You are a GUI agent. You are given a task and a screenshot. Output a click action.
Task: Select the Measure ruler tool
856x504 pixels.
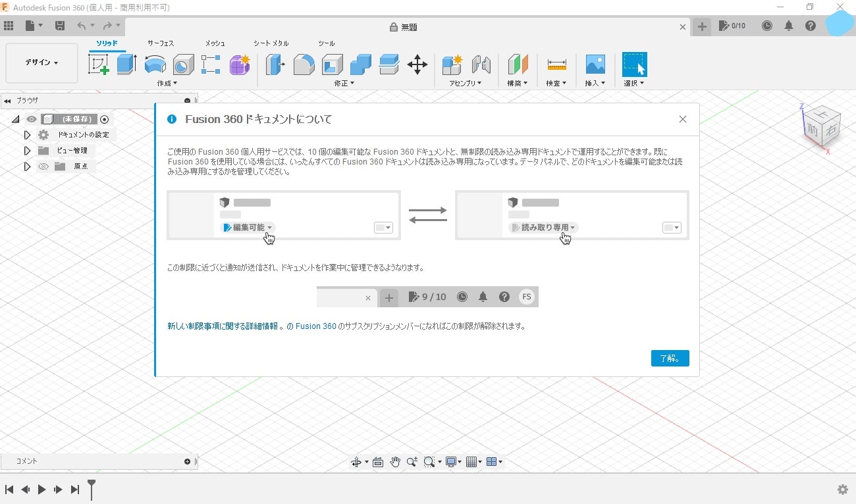pos(556,64)
